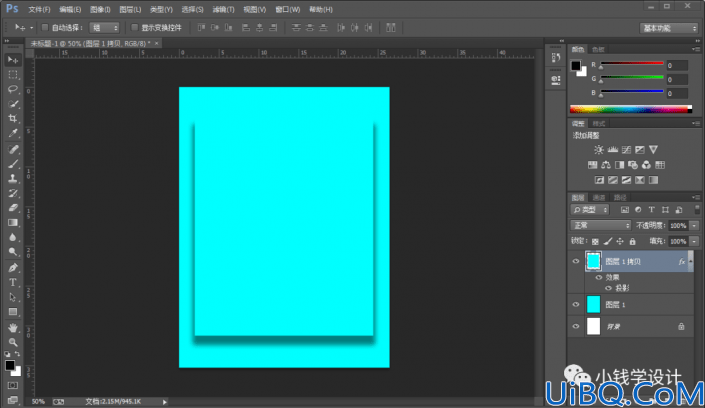Image resolution: width=705 pixels, height=408 pixels.
Task: Select the Clone Stamp tool
Action: click(13, 179)
